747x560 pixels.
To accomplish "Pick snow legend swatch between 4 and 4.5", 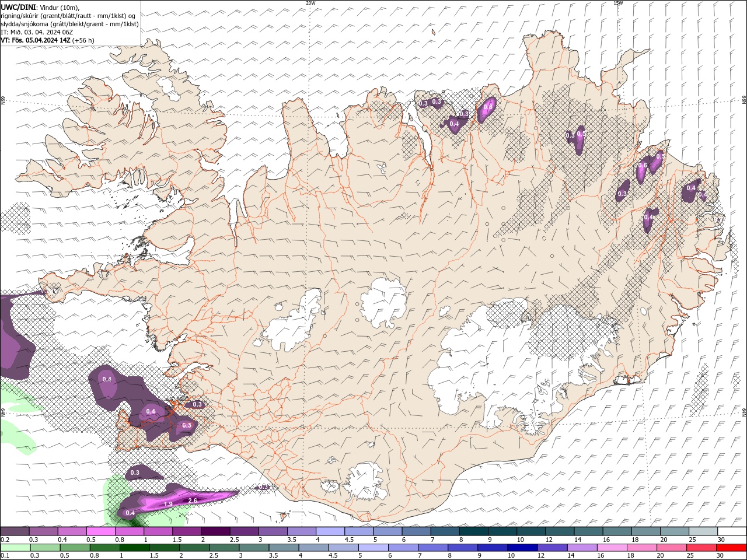I will coord(330,531).
